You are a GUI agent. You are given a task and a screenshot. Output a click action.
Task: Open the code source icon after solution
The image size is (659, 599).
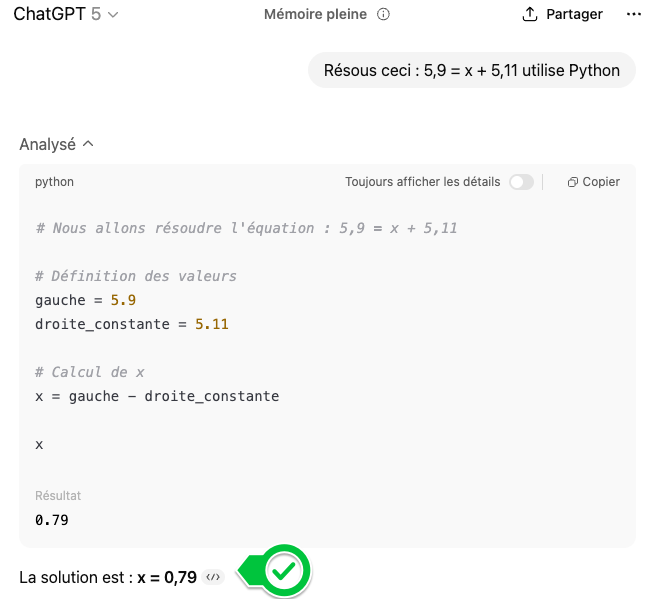coord(212,577)
